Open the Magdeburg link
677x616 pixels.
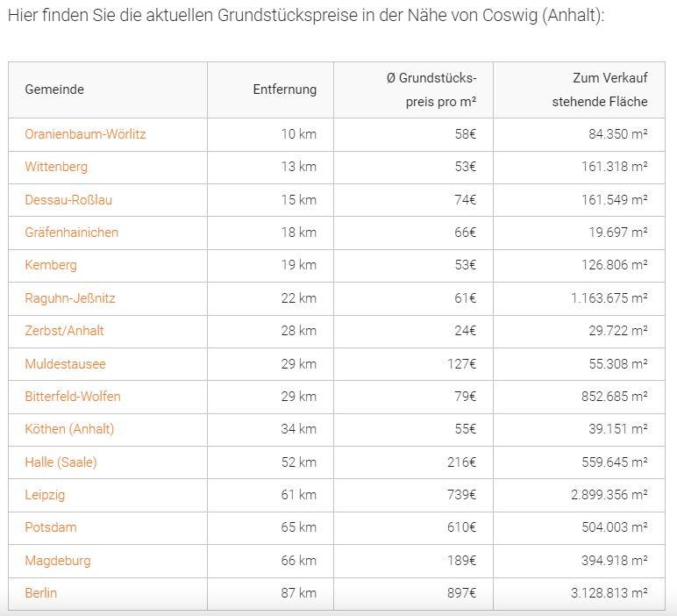tap(57, 561)
